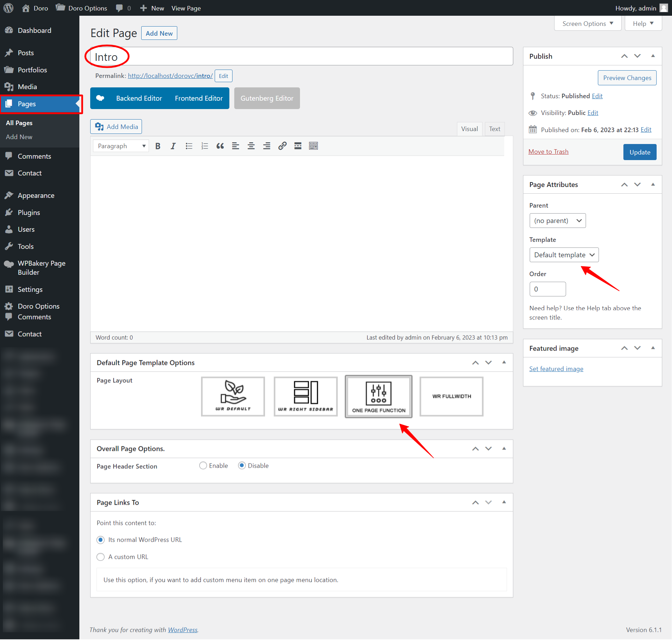Select One Page Function layout
The image size is (672, 640).
pyautogui.click(x=379, y=396)
